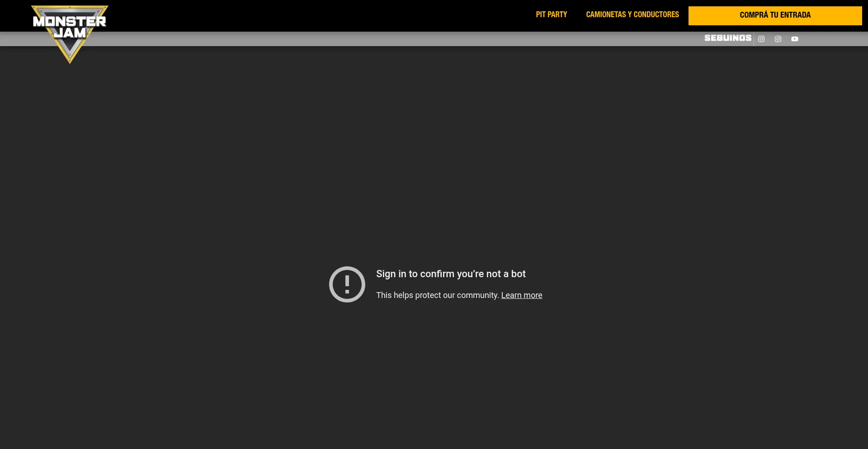
Task: Click the empty black header area
Action: coord(316,15)
